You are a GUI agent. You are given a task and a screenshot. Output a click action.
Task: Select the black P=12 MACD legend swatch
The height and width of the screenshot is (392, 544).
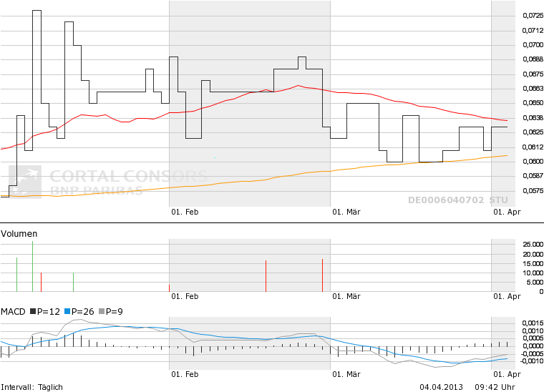click(x=31, y=311)
